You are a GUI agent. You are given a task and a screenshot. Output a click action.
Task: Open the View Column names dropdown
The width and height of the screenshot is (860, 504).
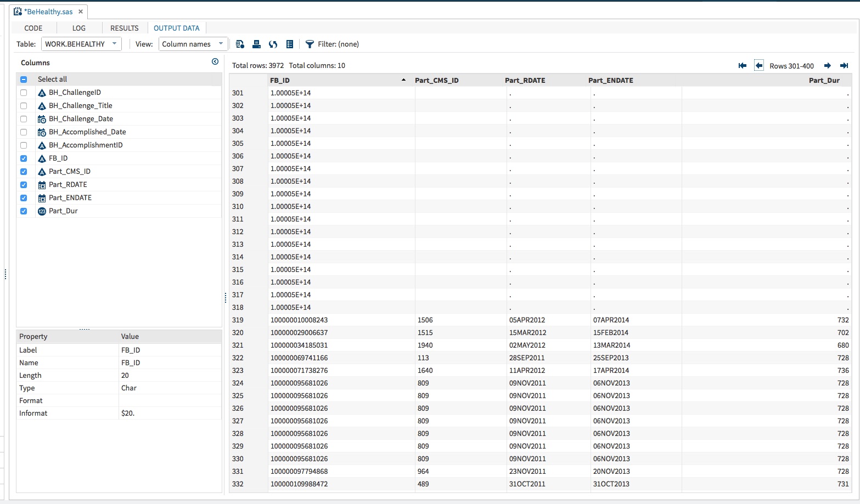(193, 44)
